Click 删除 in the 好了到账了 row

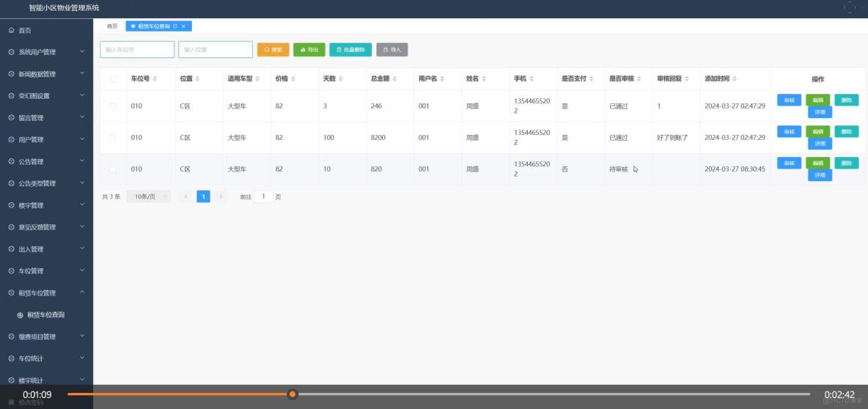[x=847, y=132]
